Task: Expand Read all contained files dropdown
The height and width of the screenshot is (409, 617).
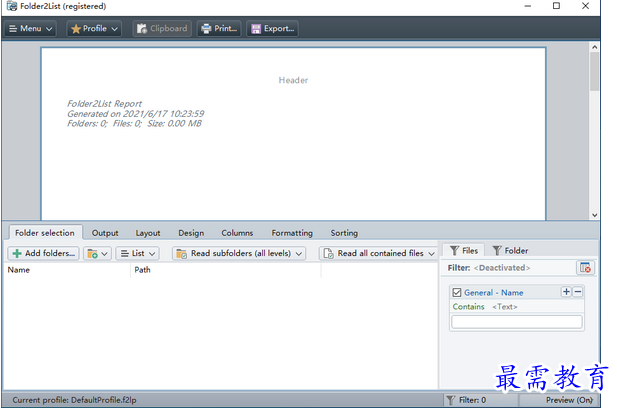Action: point(379,253)
